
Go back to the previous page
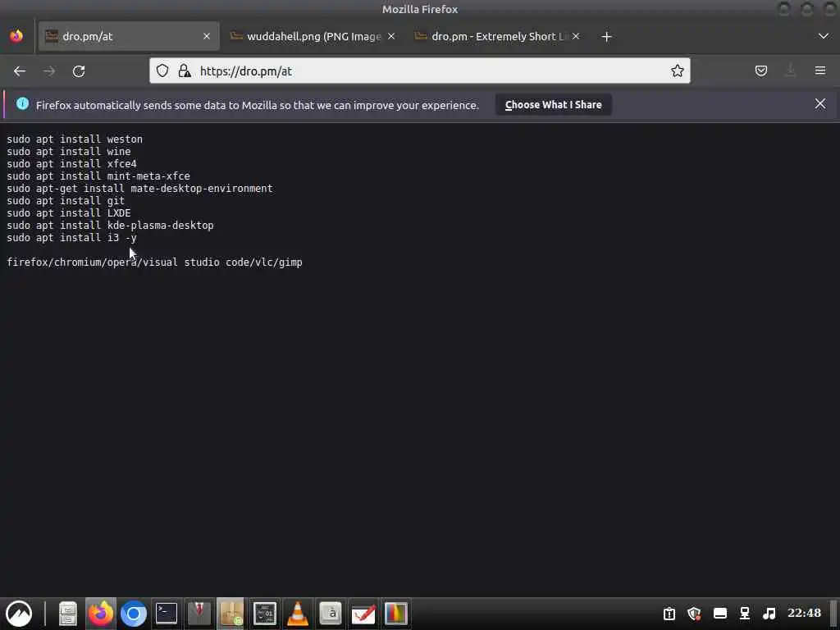click(x=20, y=71)
